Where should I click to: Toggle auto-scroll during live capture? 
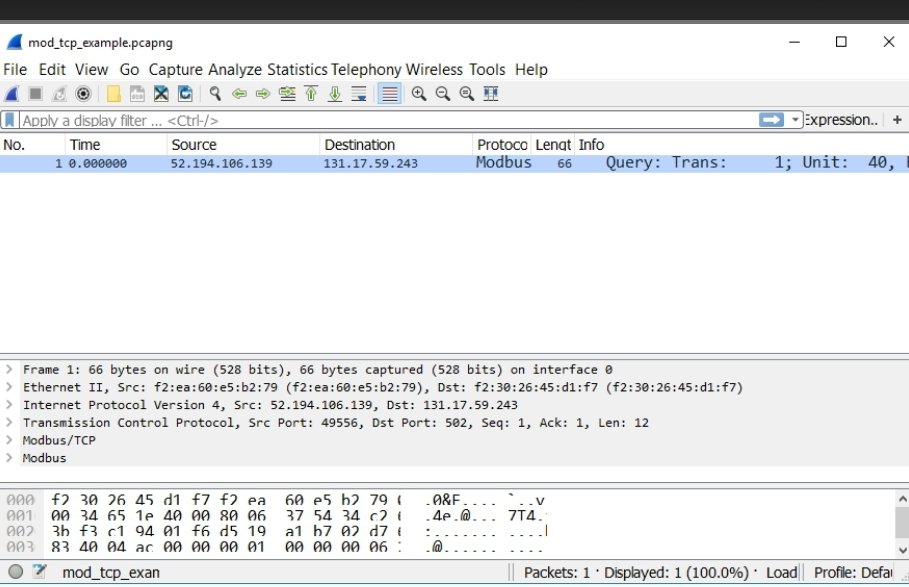(360, 94)
